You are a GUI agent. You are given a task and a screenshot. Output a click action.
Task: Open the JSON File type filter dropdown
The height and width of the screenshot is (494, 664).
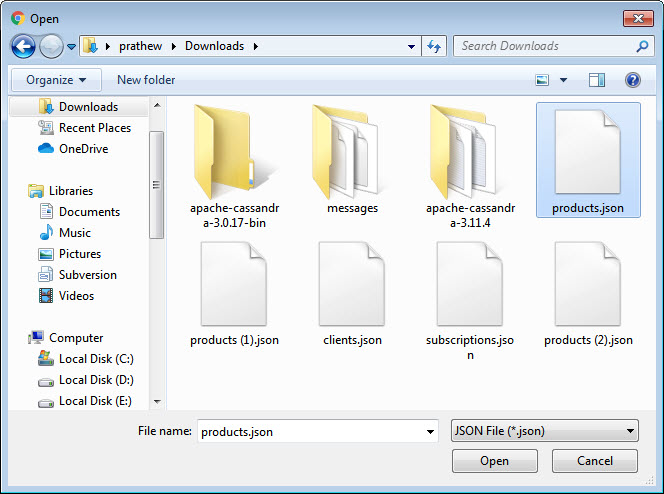click(545, 431)
